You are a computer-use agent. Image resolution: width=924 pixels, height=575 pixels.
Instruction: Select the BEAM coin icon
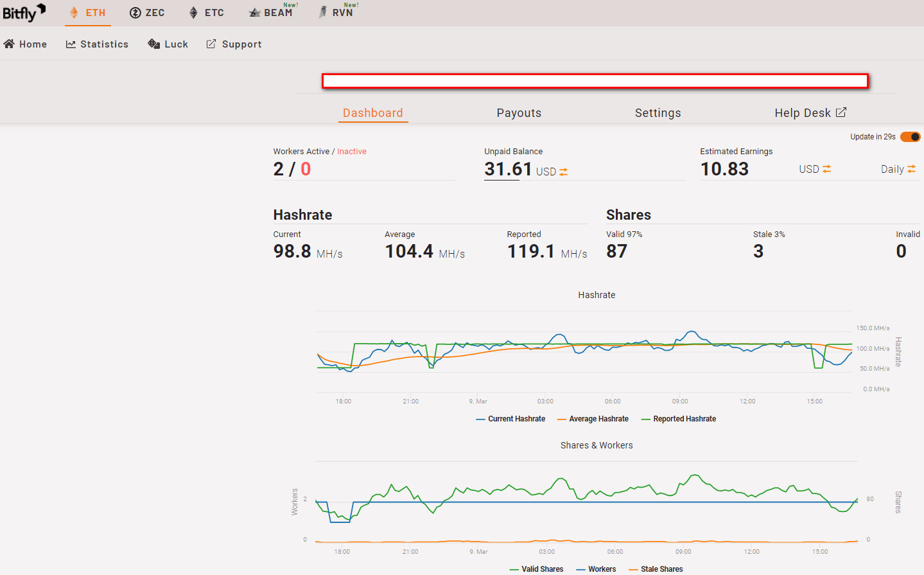point(254,13)
